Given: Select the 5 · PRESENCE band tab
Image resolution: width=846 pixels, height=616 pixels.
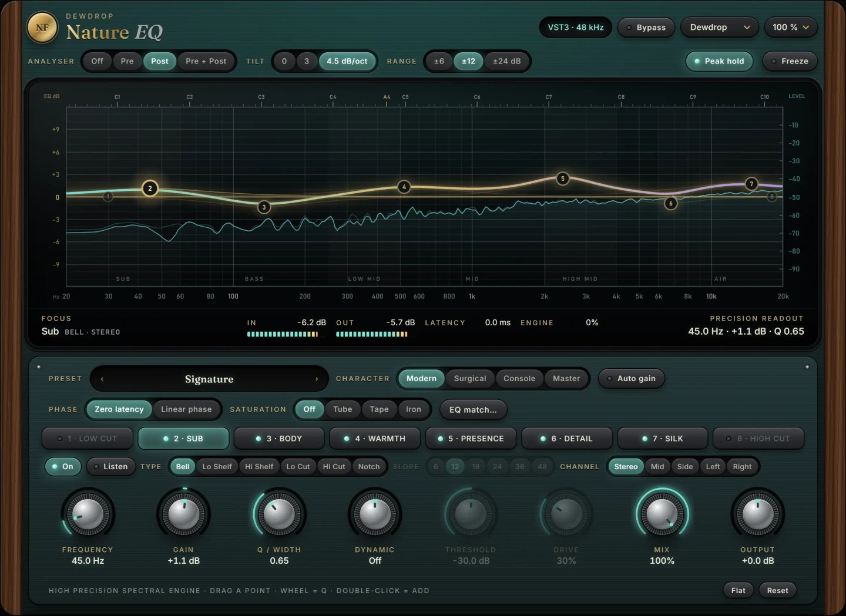Looking at the screenshot, I should (x=471, y=439).
